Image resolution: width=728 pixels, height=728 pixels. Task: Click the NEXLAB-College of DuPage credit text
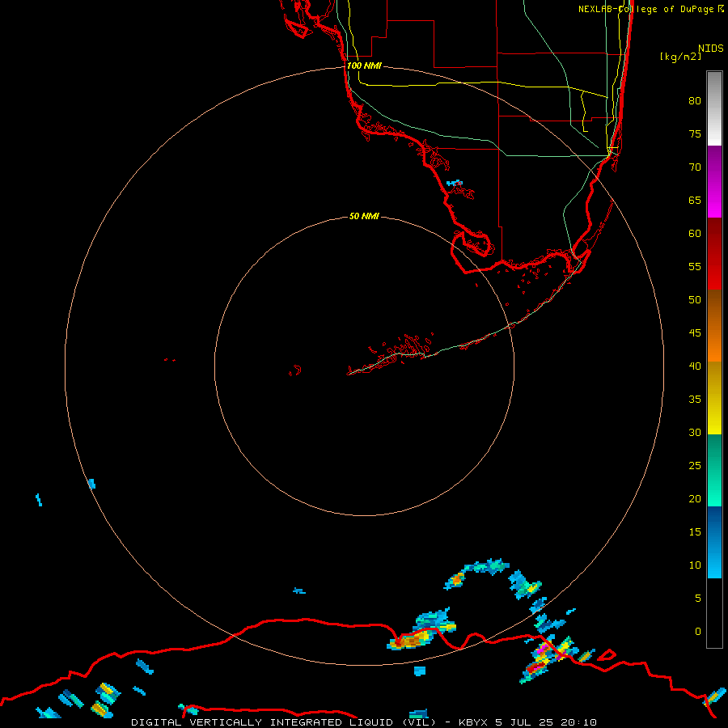[x=651, y=9]
